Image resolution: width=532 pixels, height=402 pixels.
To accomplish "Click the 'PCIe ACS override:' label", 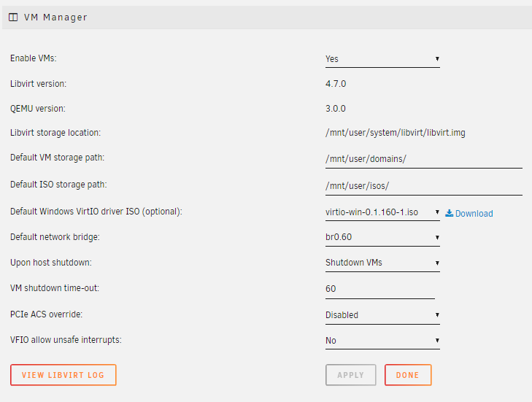I will tap(47, 314).
